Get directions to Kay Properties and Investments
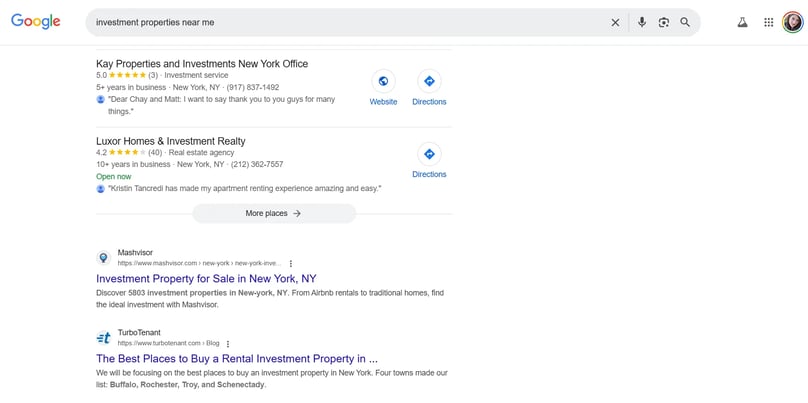Screen dimensions: 808x403 pyautogui.click(x=429, y=81)
